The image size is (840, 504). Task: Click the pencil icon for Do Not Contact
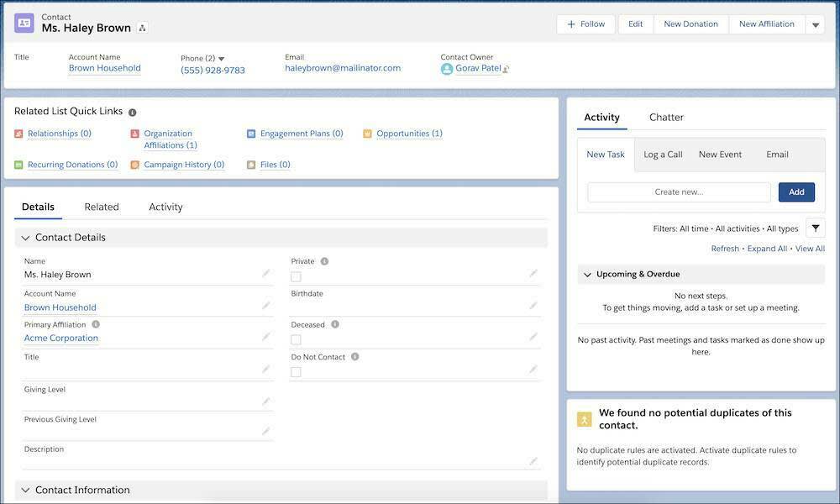pos(533,370)
